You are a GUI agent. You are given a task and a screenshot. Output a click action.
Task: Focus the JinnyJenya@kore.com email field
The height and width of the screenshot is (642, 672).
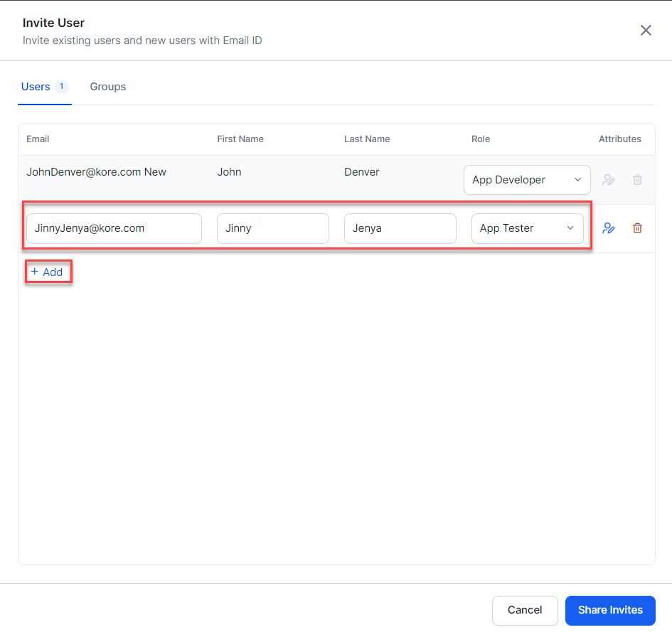114,228
